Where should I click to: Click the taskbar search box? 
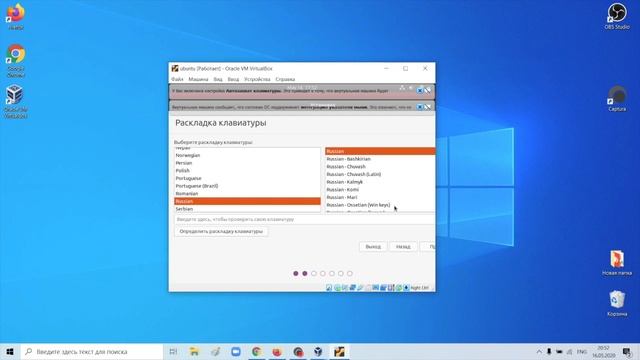pyautogui.click(x=92, y=351)
